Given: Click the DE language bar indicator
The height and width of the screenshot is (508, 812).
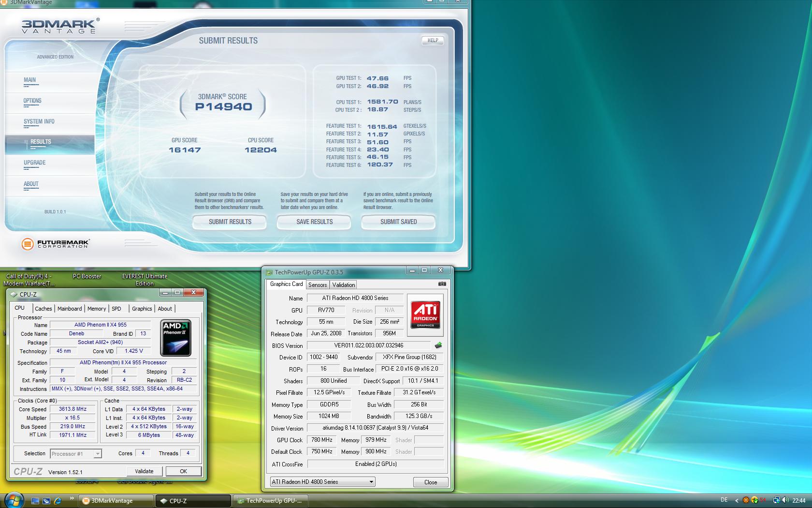Looking at the screenshot, I should (x=724, y=500).
